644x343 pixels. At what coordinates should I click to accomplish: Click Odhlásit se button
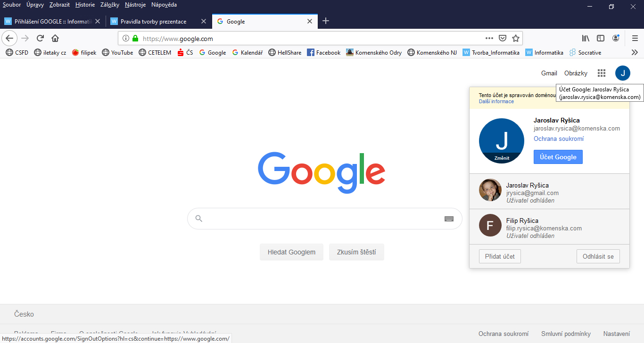[x=598, y=256]
